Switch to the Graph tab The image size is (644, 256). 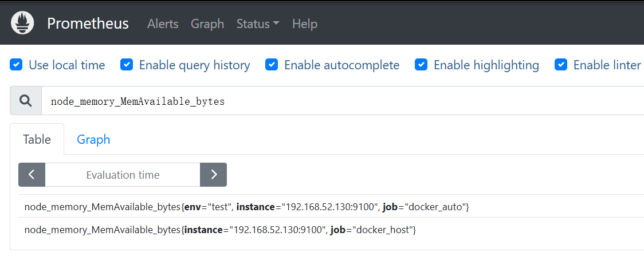93,139
